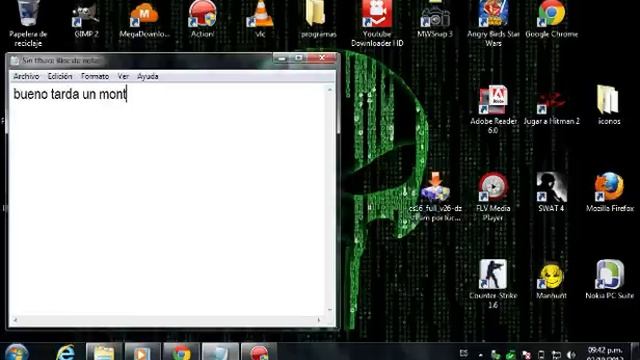Open the ES language indicator
The width and height of the screenshot is (640, 360).
464,353
